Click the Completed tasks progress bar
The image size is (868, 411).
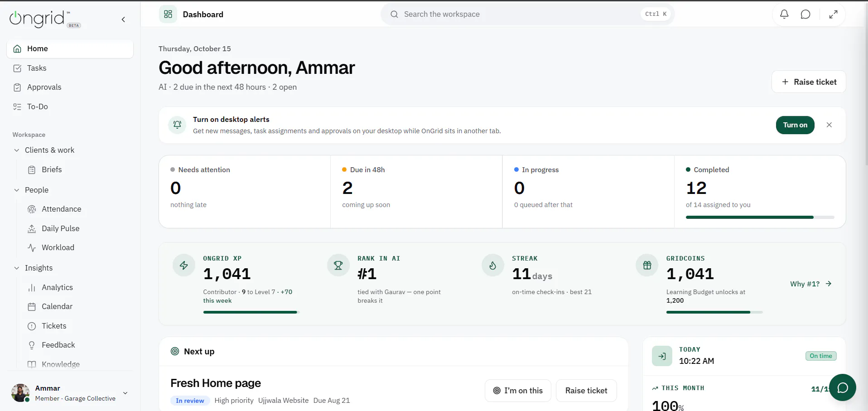pos(760,218)
